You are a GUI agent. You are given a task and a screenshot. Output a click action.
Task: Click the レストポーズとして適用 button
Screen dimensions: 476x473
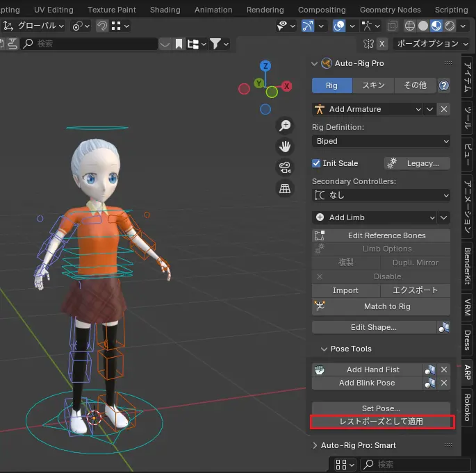[381, 422]
